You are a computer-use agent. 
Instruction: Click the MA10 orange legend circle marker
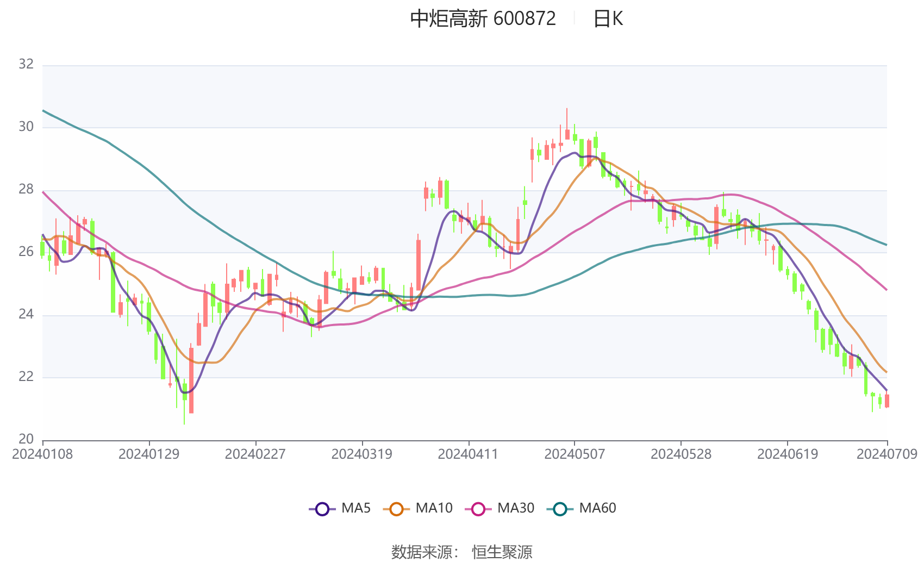coord(396,509)
